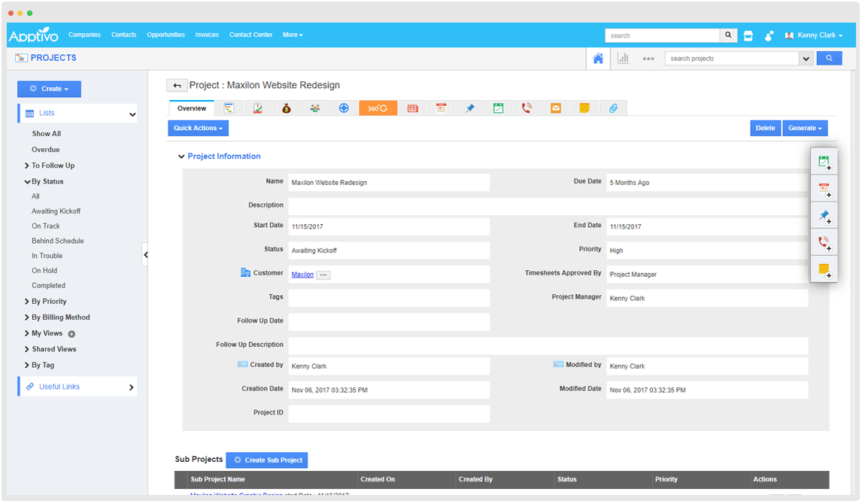Open the Opportunities menu item
The width and height of the screenshot is (865, 504).
[x=165, y=35]
